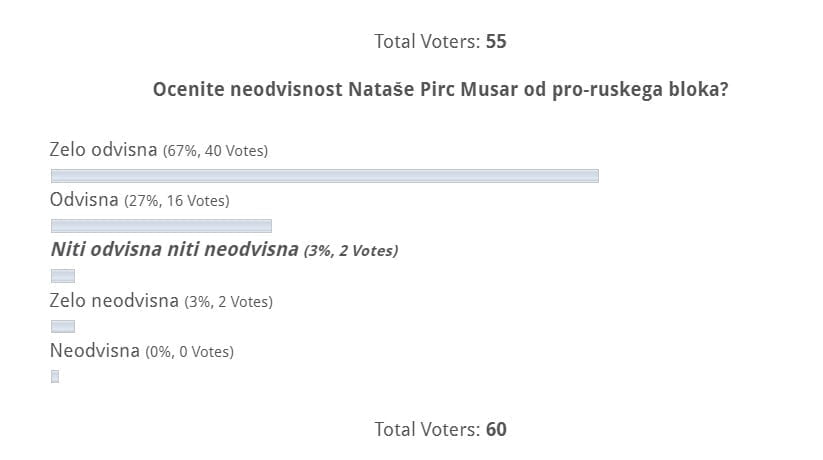Click the Zelo odvisna result bar
Screen dimensions: 823x460
324,176
